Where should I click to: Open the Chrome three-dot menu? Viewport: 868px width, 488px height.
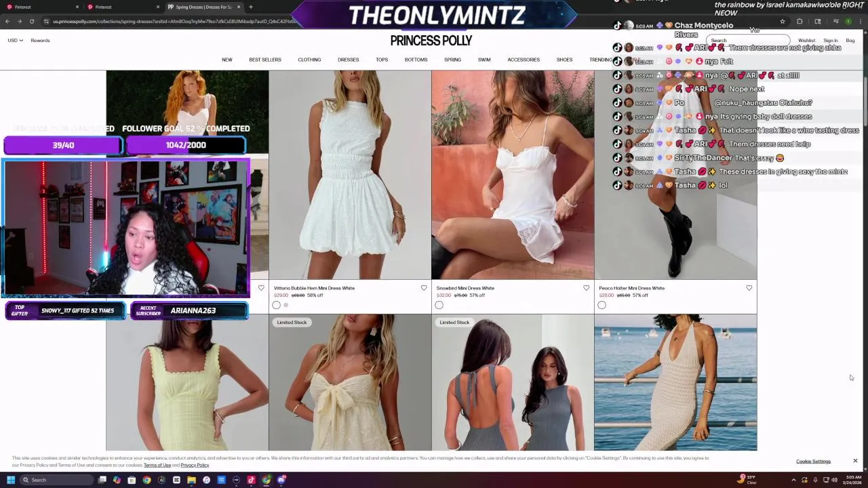point(861,21)
